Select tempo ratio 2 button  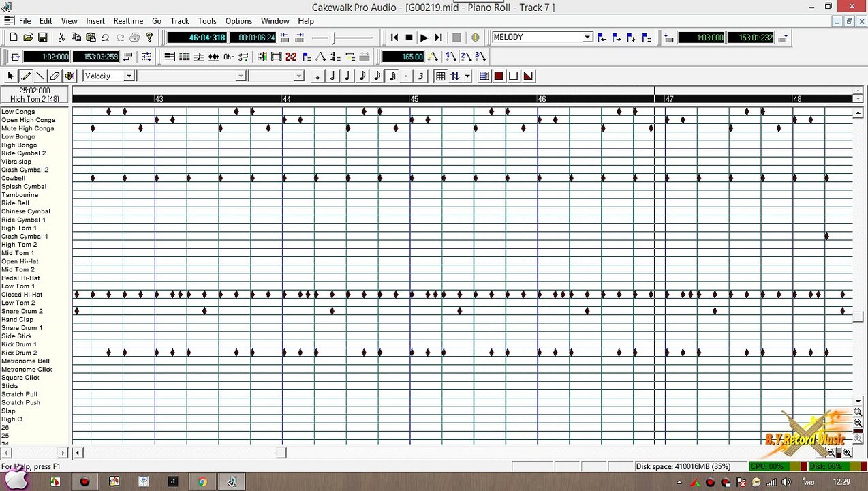pos(466,57)
